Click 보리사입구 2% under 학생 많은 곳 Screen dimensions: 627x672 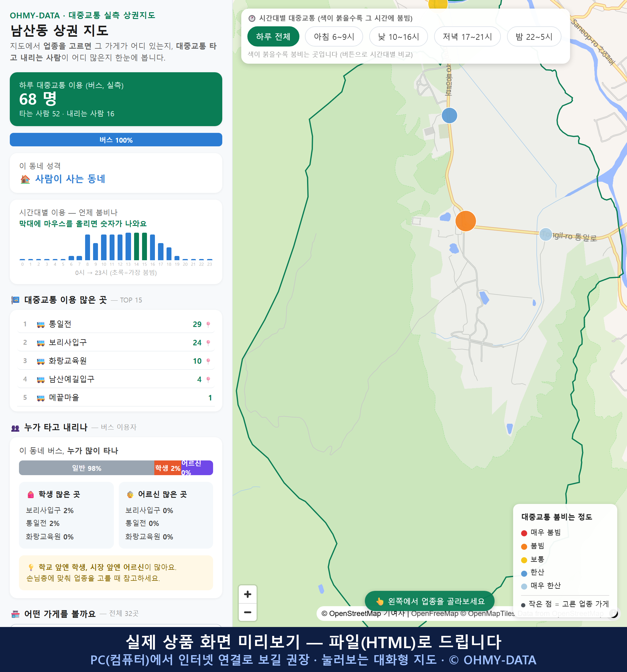pos(50,510)
